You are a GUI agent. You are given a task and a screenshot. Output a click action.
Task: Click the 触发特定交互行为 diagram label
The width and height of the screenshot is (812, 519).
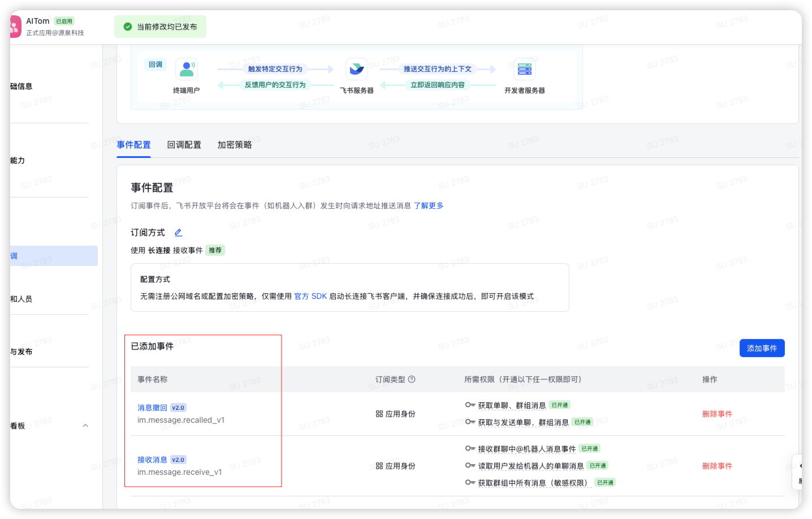pos(275,69)
